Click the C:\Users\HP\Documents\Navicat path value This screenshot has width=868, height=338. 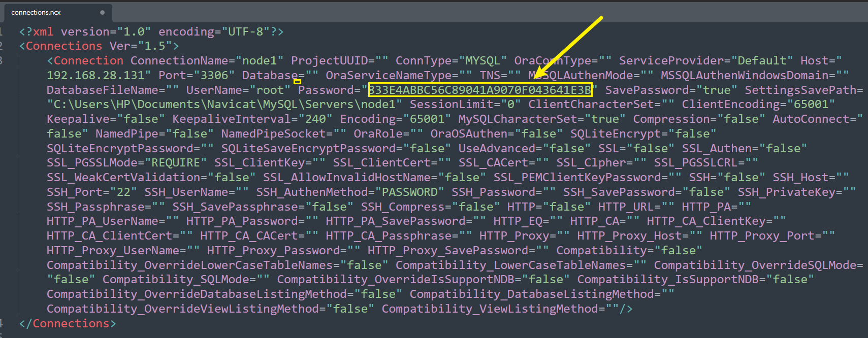pos(224,104)
